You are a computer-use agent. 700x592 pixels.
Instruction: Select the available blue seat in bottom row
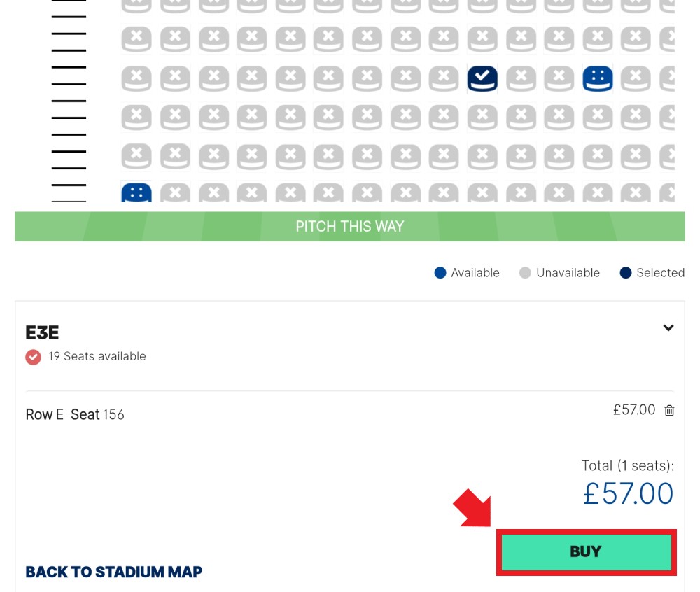136,192
